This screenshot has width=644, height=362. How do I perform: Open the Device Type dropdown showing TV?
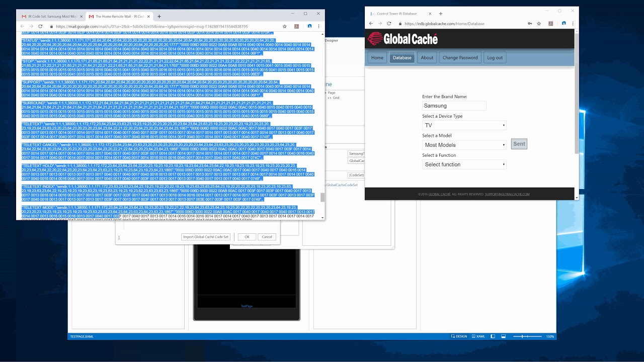coord(464,125)
